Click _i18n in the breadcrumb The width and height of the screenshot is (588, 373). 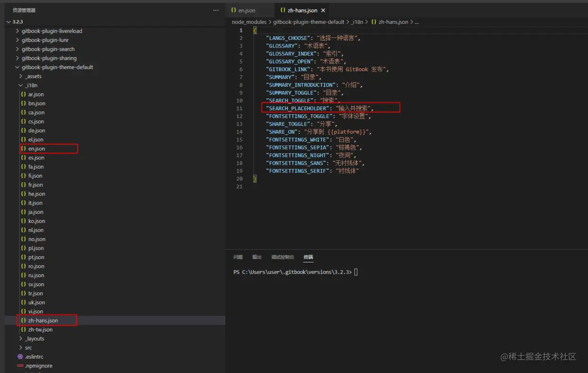coord(357,22)
